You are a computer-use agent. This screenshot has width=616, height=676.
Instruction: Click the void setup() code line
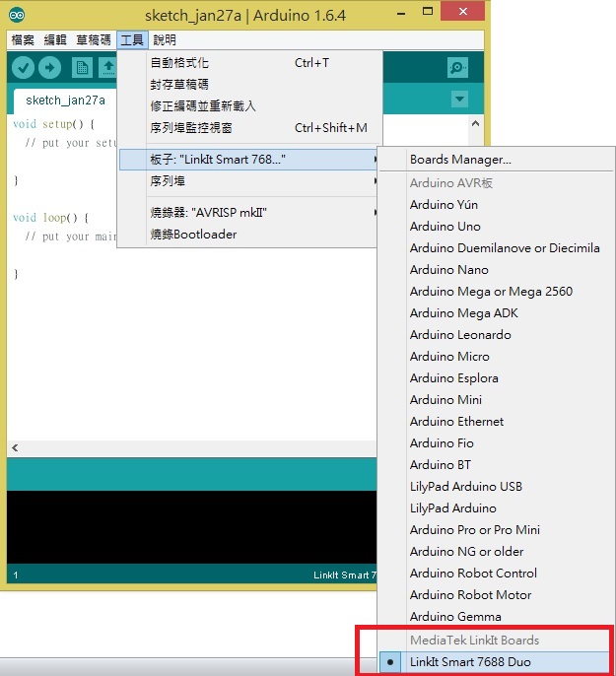coord(54,124)
